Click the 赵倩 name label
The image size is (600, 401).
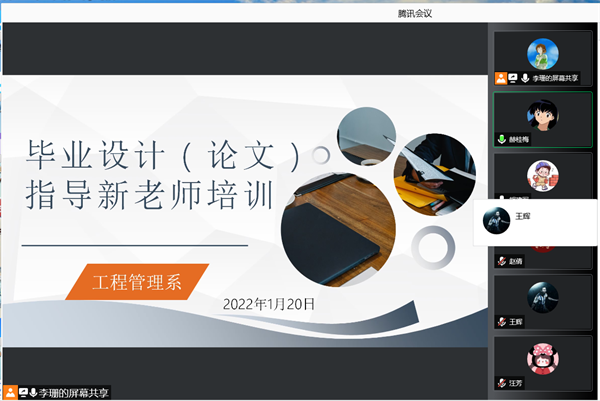515,261
